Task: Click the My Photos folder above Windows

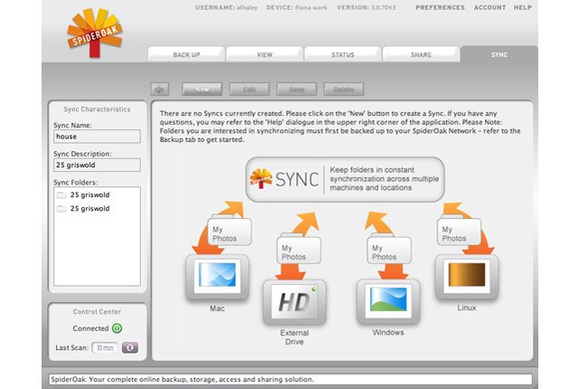Action: click(x=389, y=250)
